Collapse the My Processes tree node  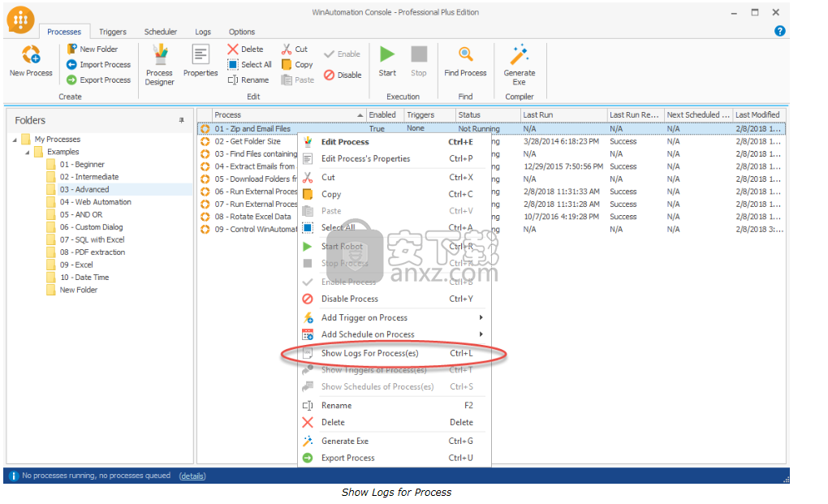pyautogui.click(x=15, y=140)
